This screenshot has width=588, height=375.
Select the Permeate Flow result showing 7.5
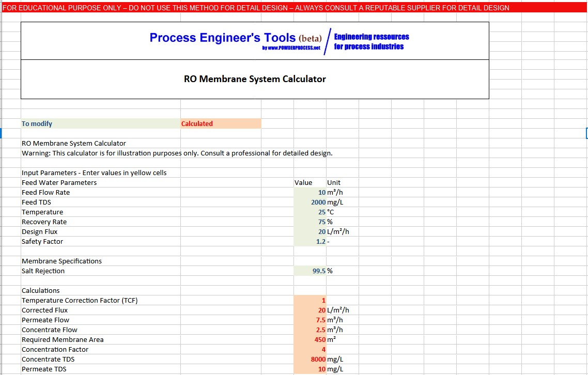pyautogui.click(x=310, y=320)
